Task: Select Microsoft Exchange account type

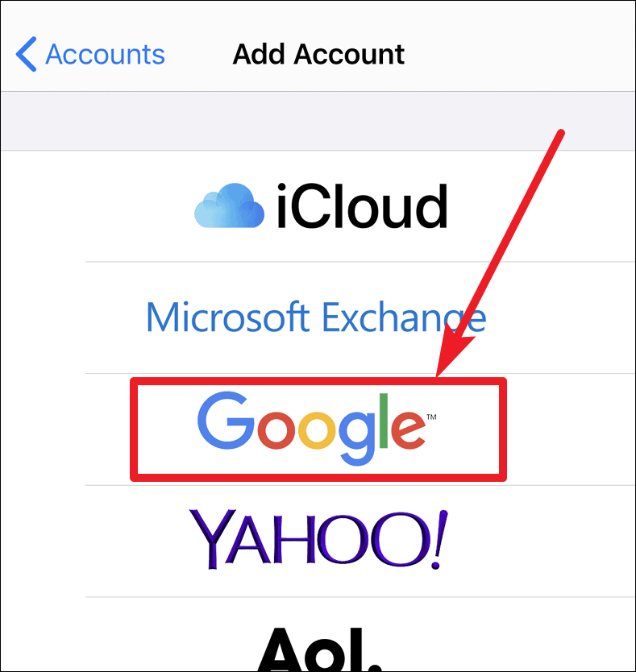Action: click(316, 317)
